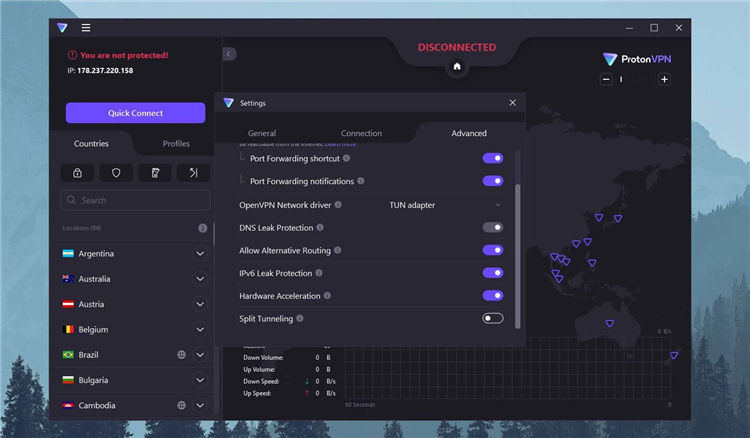The image size is (750, 438).
Task: Switch to the General settings tab
Action: (x=262, y=133)
